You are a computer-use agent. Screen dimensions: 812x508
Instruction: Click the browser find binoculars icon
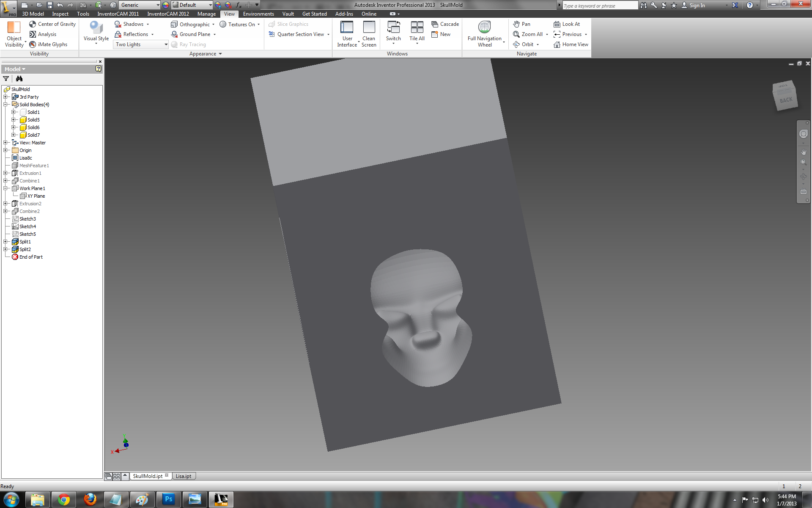tap(19, 79)
